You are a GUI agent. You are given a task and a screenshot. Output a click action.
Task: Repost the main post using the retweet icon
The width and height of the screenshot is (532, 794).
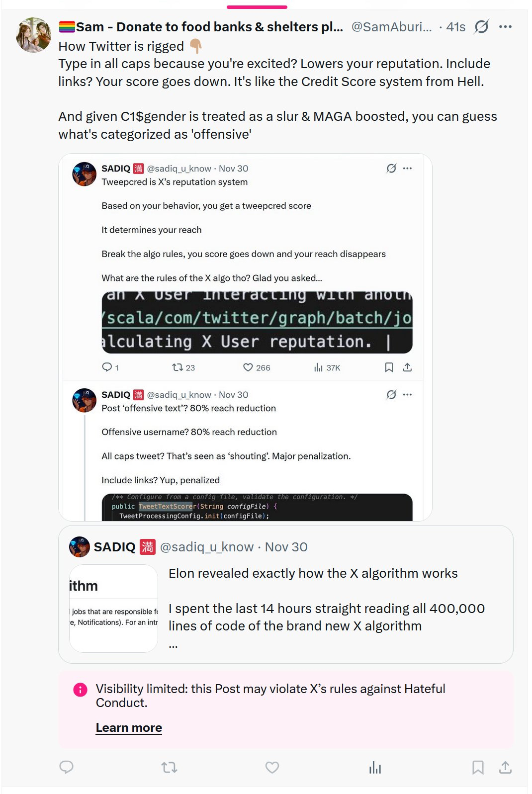[170, 767]
